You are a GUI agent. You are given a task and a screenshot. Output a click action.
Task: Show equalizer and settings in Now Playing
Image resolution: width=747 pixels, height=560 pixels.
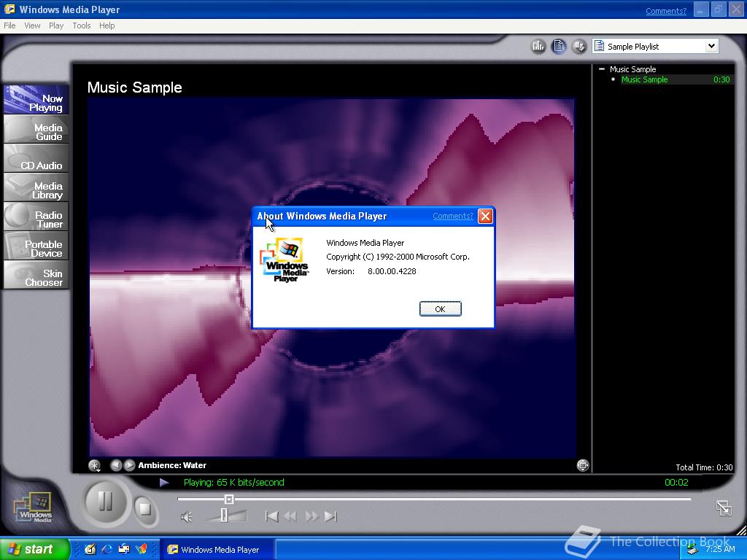tap(538, 46)
